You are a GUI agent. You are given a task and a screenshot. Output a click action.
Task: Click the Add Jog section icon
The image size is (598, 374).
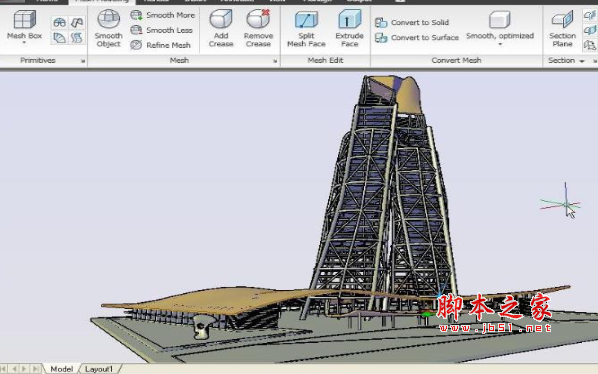coord(590,30)
